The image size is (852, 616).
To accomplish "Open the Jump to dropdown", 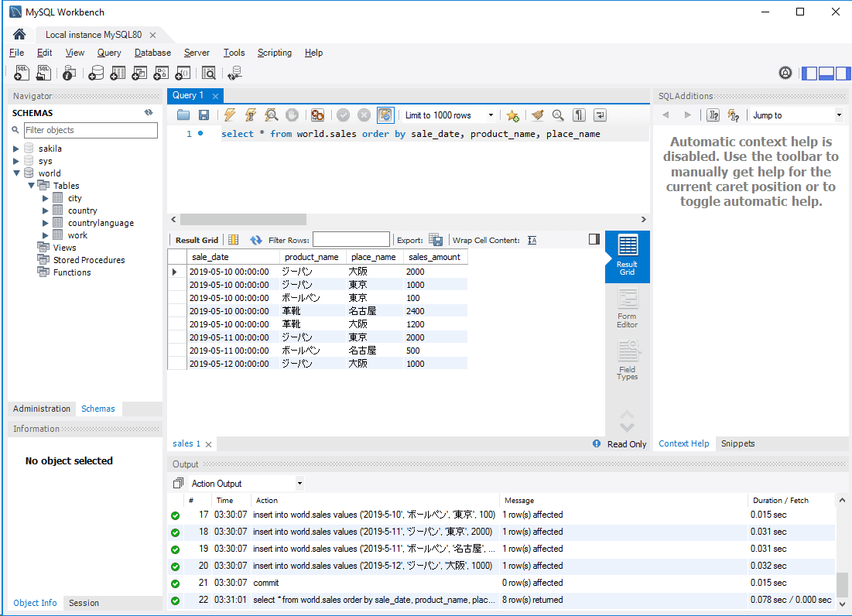I will [x=839, y=115].
